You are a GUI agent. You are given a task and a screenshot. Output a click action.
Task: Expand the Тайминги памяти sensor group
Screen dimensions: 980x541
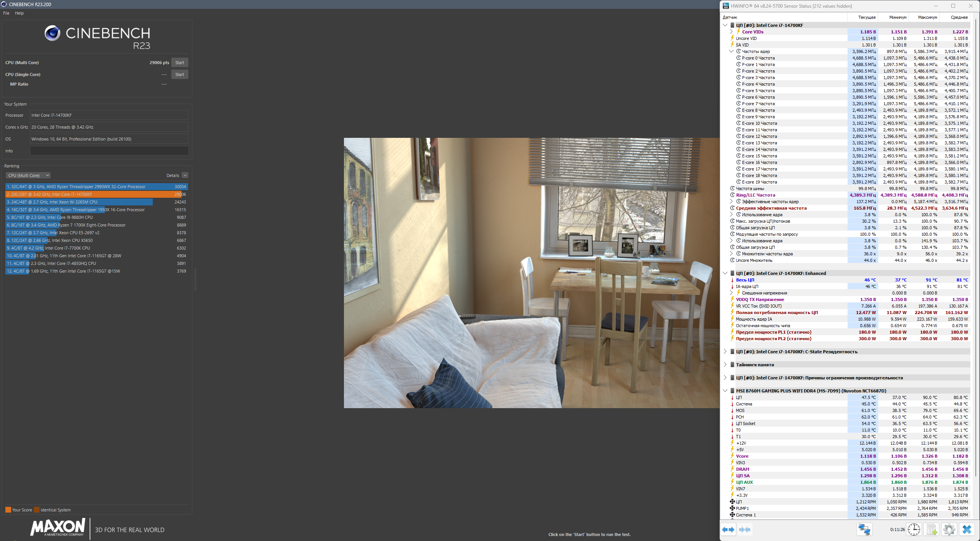(725, 365)
